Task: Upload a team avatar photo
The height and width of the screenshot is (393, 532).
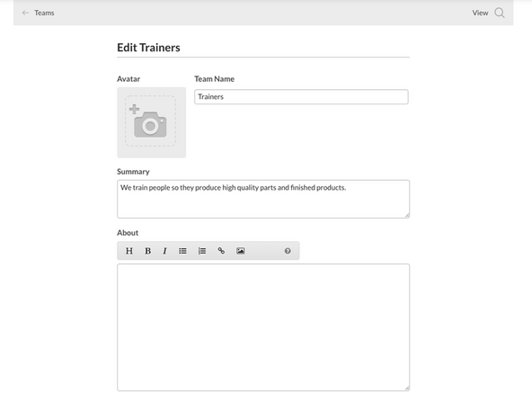Action: tap(151, 122)
